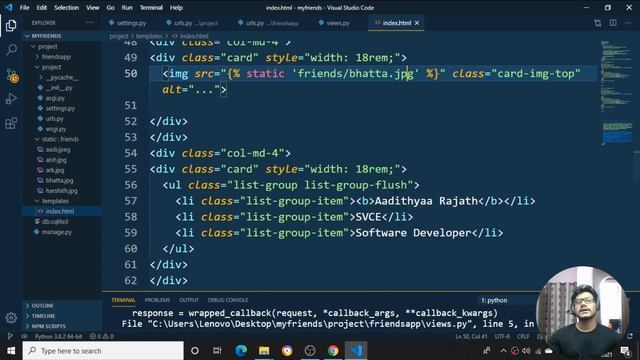Click the open changes icon in editor toolbar
Screen dimensions: 640x360
pyautogui.click(x=598, y=23)
